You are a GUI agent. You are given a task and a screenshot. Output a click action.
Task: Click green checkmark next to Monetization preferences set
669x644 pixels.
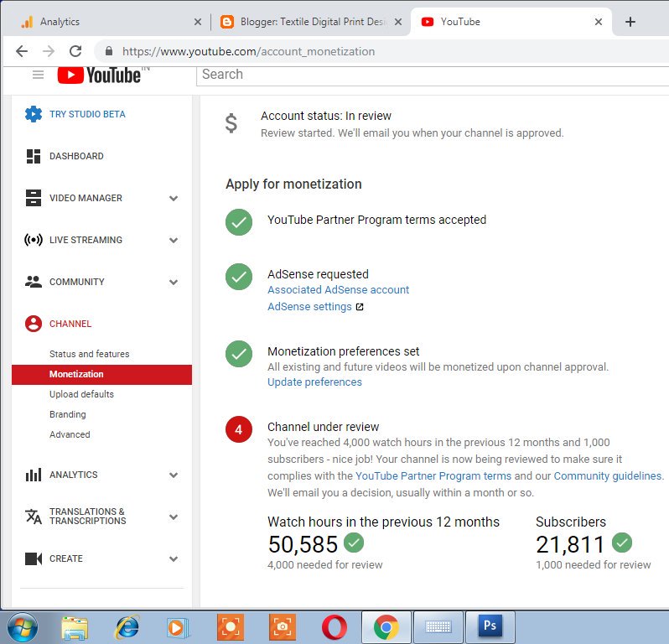click(239, 354)
